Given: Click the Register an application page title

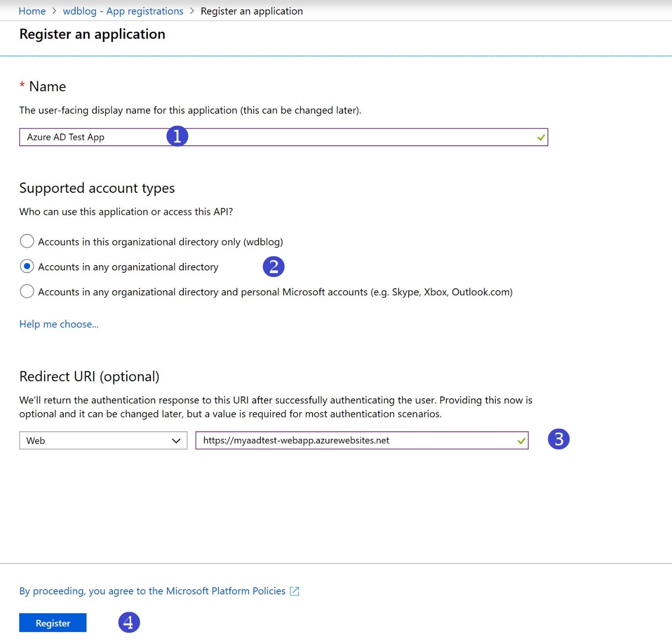Looking at the screenshot, I should (92, 34).
